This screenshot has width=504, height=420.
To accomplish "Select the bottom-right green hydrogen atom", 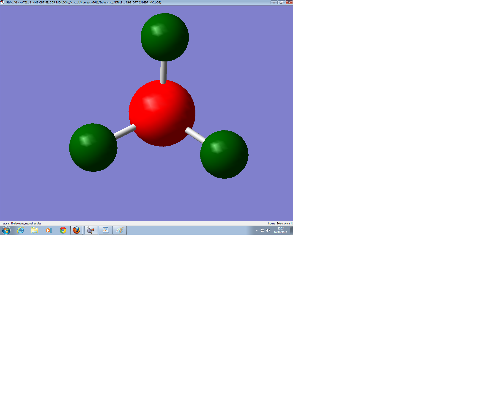I will tap(224, 155).
